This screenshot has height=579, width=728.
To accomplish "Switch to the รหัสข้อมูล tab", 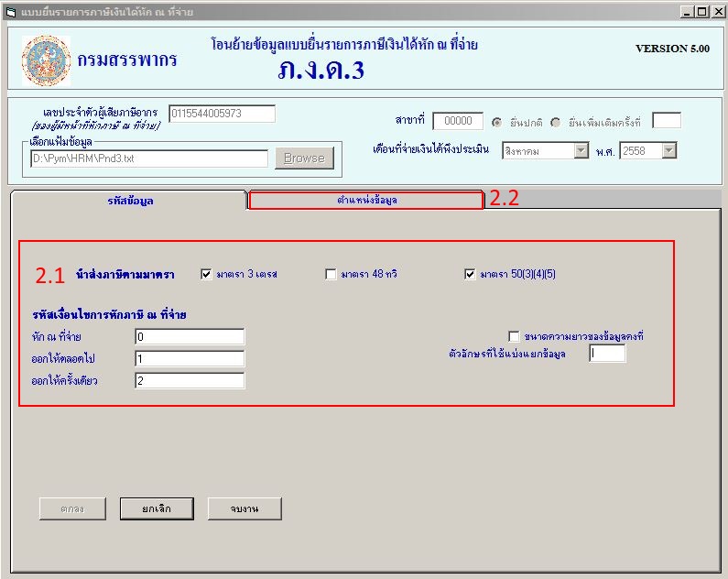I will (129, 200).
